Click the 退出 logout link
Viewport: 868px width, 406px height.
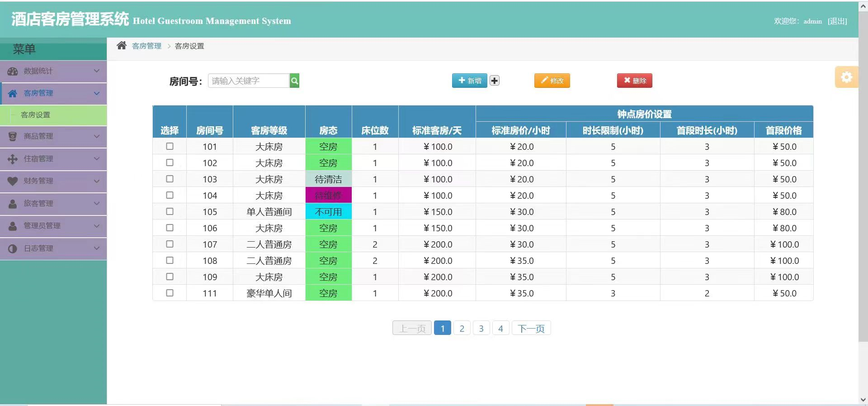tap(837, 21)
